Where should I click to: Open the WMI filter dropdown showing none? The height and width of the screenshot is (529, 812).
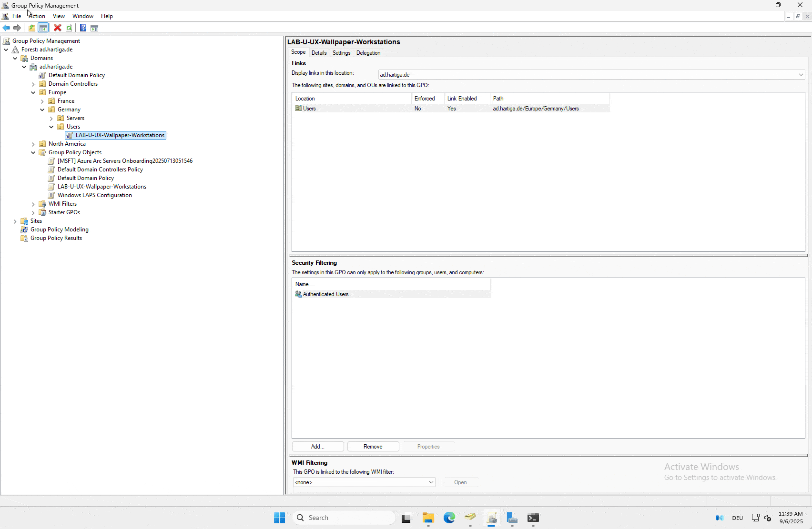click(x=431, y=482)
